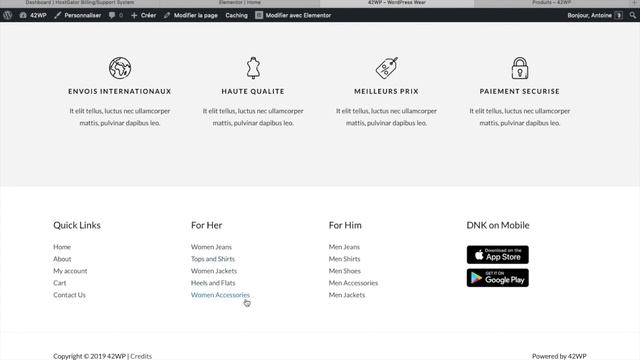Switch to the Elementor Home browser tab
The image size is (640, 360).
coord(240,3)
